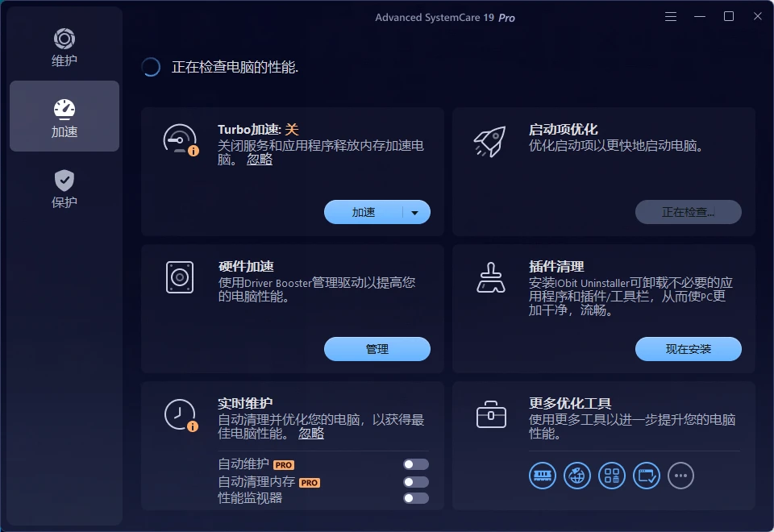Select the RAM memory tool icon

[x=543, y=476]
